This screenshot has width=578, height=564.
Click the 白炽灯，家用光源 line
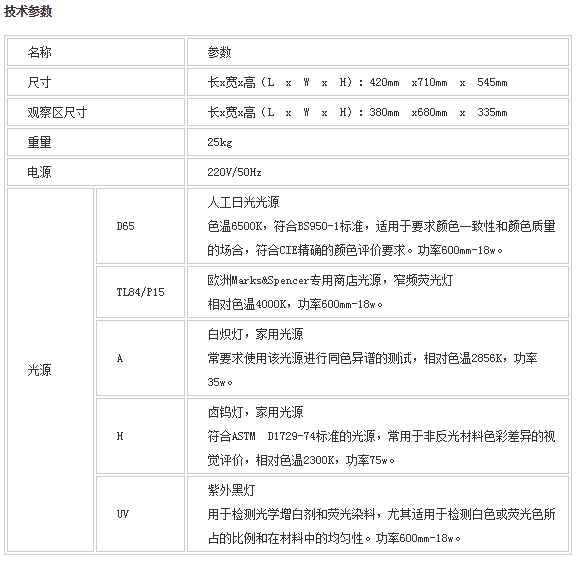255,334
